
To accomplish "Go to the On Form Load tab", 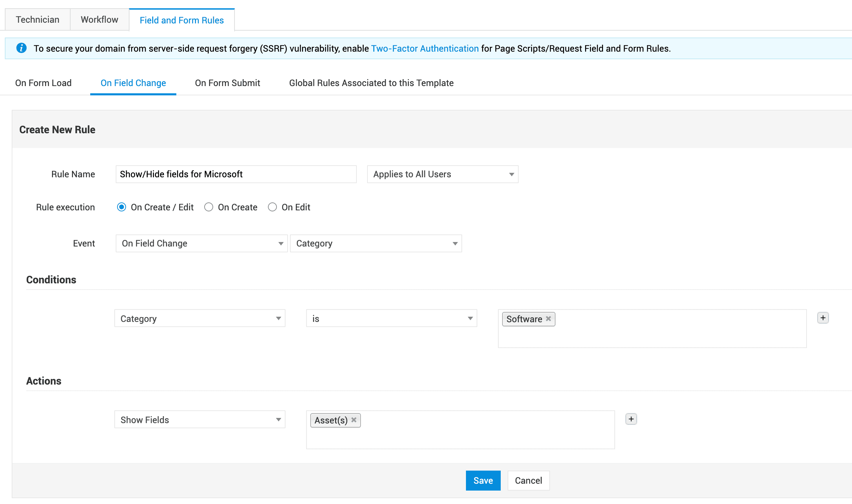I will click(43, 83).
